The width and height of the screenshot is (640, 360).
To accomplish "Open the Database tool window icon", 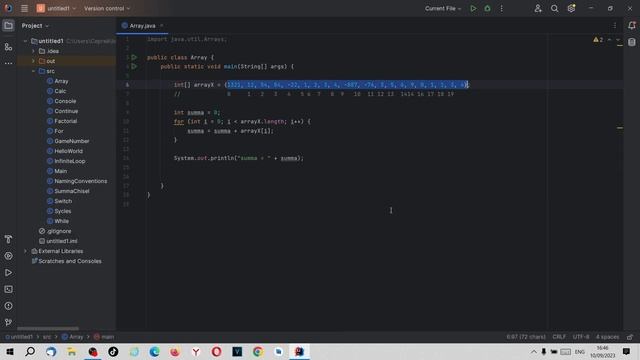I will tap(632, 42).
